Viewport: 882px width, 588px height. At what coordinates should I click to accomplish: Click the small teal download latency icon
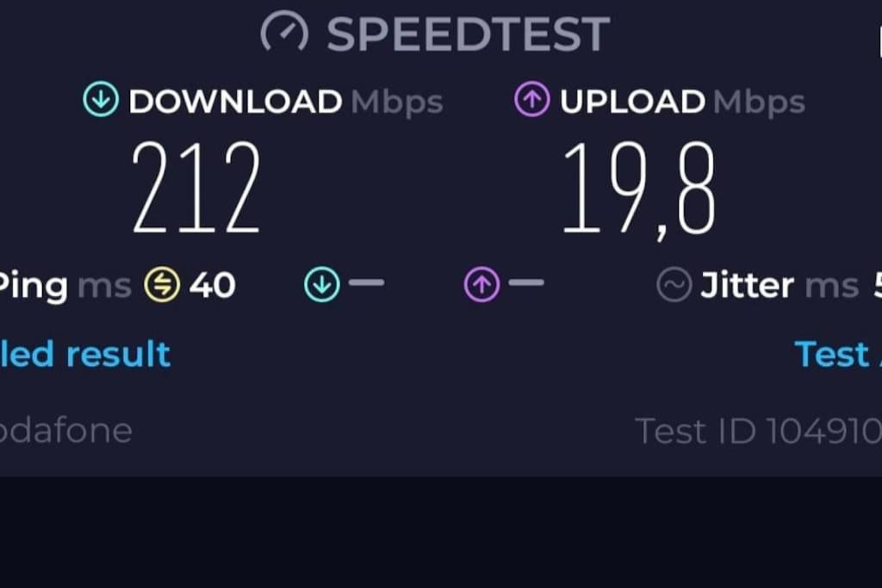[x=322, y=284]
